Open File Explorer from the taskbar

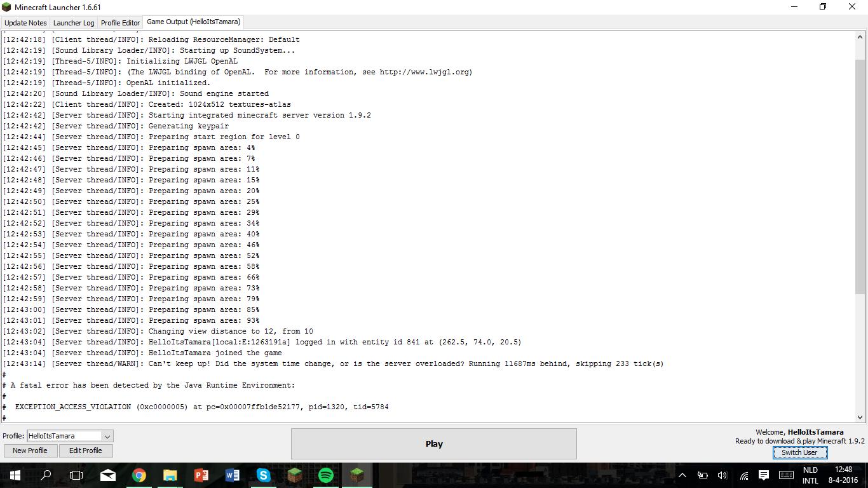click(x=170, y=475)
